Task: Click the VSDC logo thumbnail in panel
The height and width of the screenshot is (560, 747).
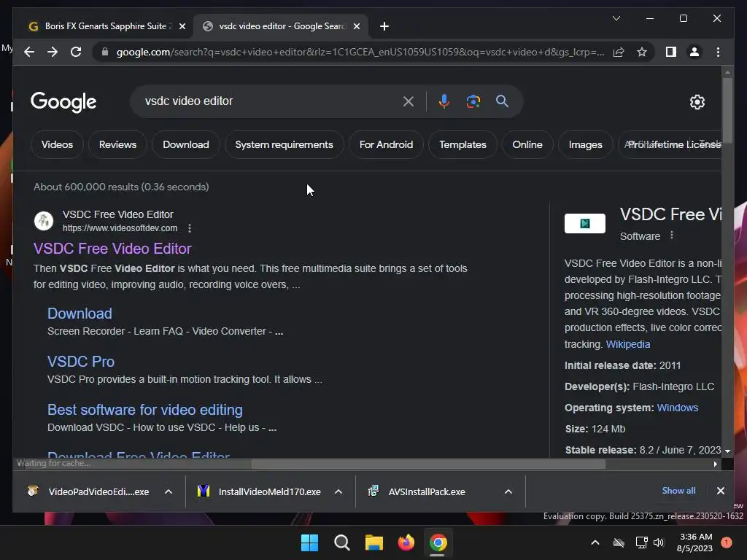Action: tap(584, 223)
